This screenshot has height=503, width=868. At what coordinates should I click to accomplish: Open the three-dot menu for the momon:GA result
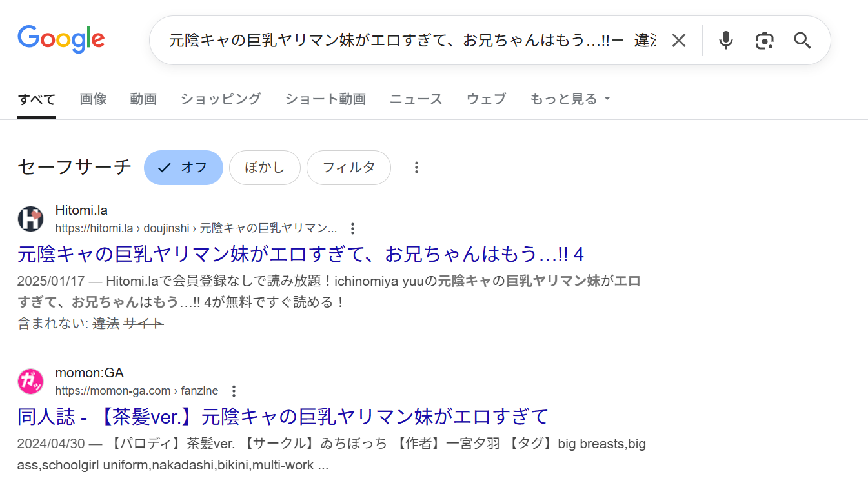[x=233, y=391]
